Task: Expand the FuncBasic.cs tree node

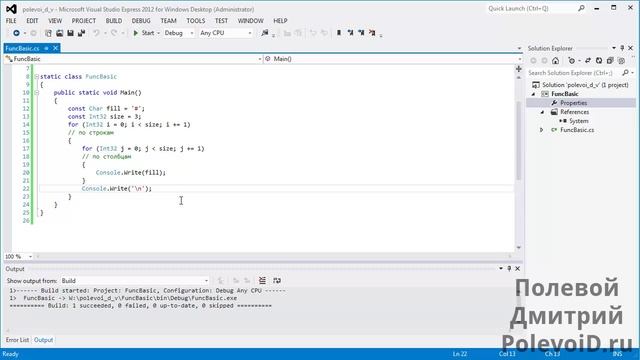Action: (542, 130)
